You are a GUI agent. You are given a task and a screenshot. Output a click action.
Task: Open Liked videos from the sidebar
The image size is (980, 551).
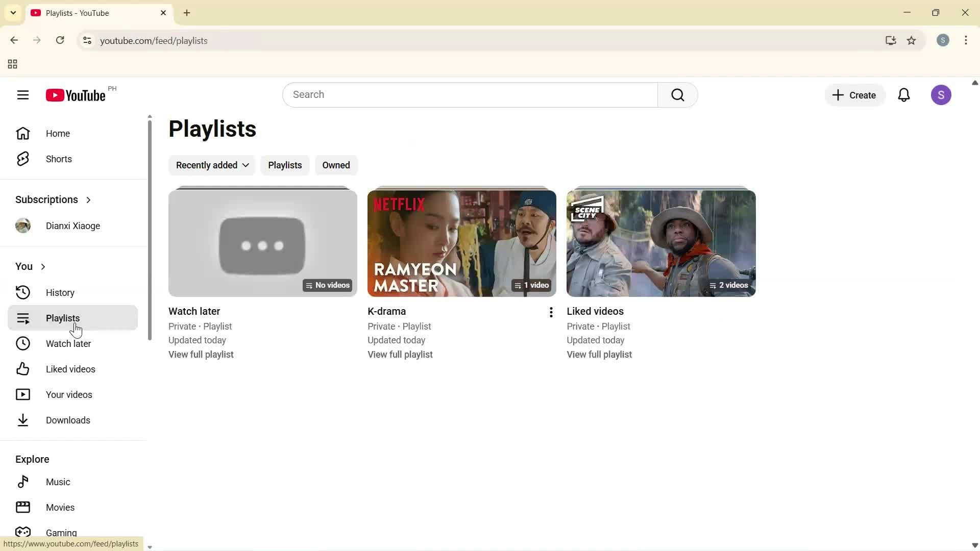[x=22, y=369]
